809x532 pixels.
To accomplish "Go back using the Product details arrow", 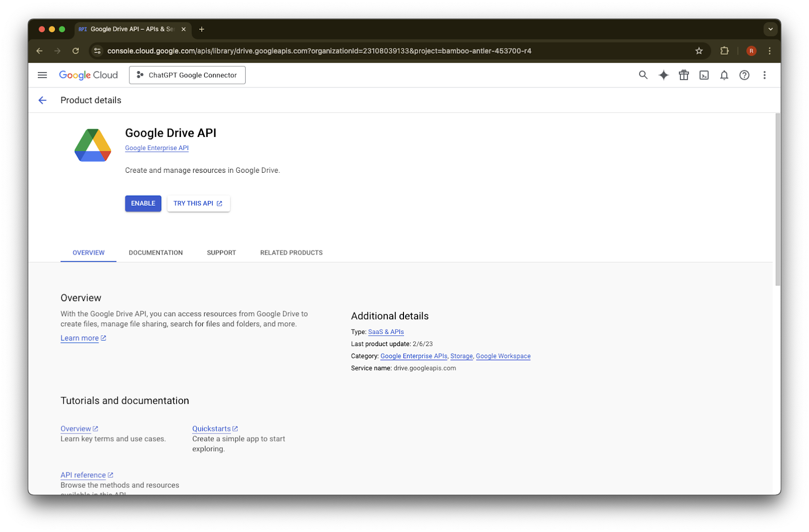I will click(42, 100).
